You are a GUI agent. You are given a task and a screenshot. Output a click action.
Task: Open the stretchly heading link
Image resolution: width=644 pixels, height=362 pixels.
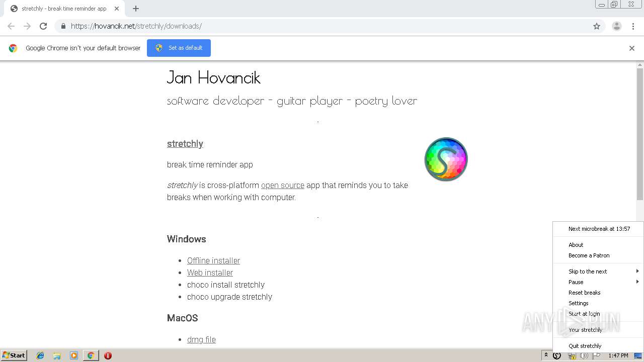pos(185,144)
